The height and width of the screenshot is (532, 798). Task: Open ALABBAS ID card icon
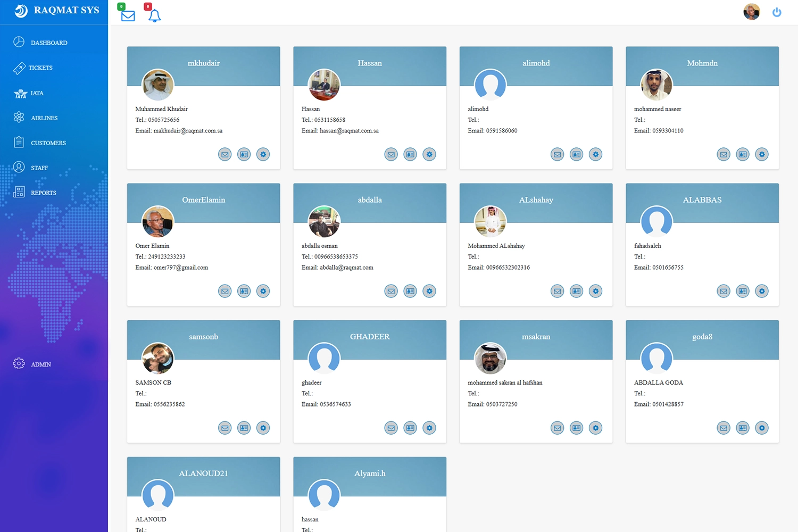[743, 291]
